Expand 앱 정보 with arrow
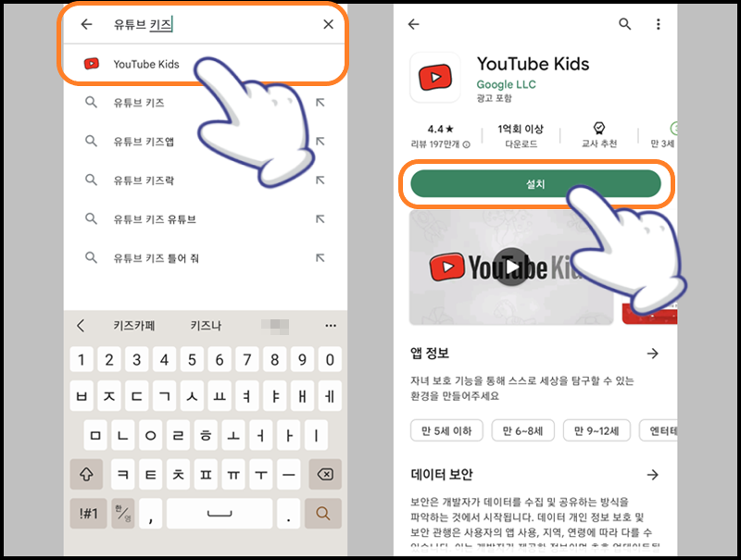 click(x=653, y=354)
